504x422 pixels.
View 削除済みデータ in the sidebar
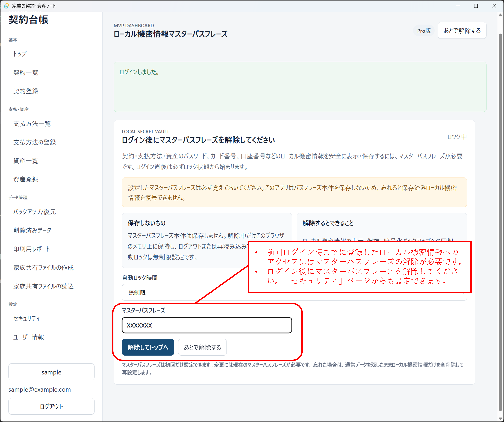[x=32, y=230]
